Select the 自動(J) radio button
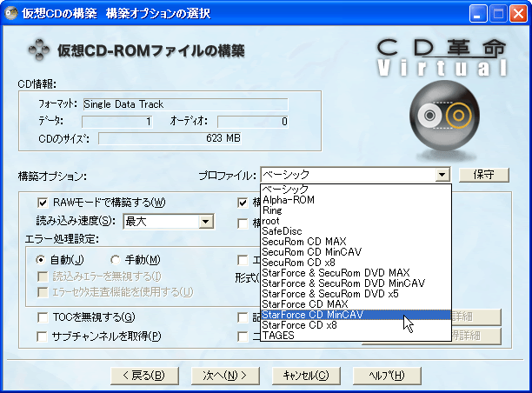The height and width of the screenshot is (393, 532). point(41,260)
